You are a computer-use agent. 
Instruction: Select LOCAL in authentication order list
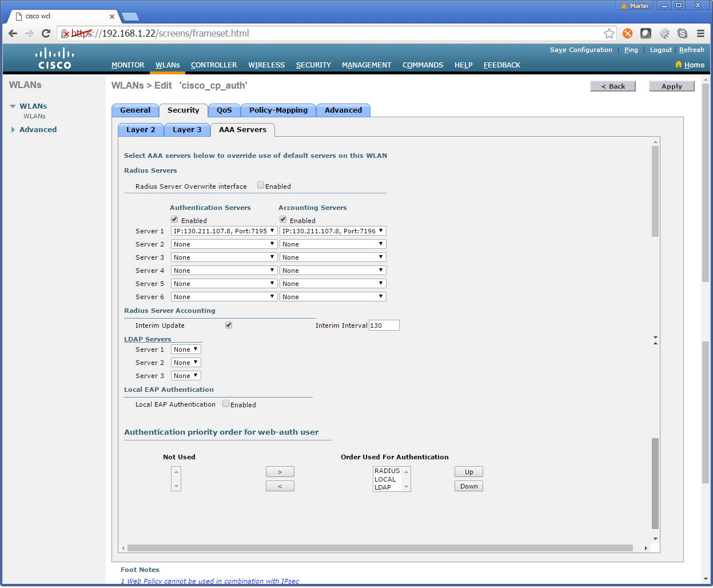[x=385, y=479]
